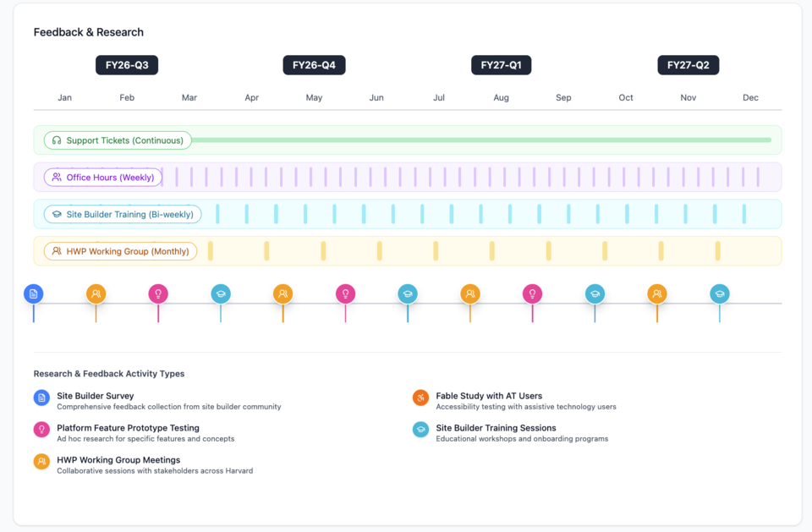Click the first teal Site Builder Training tick
Viewport: 812px width, 532px height.
217,214
